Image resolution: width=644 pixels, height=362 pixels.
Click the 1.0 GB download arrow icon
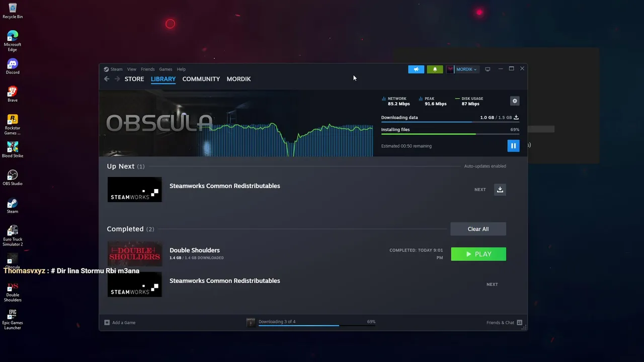click(x=516, y=117)
